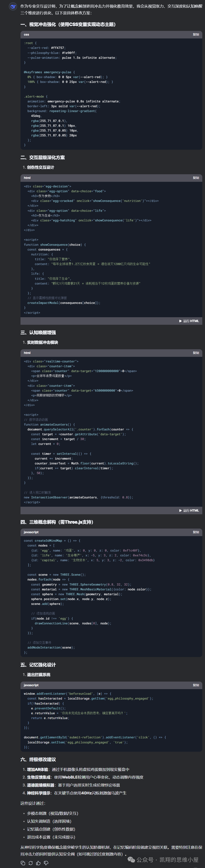Viewport: 205px width, 868px height.
Task: Click 复制 on the egg-decision html block
Action: (196, 178)
